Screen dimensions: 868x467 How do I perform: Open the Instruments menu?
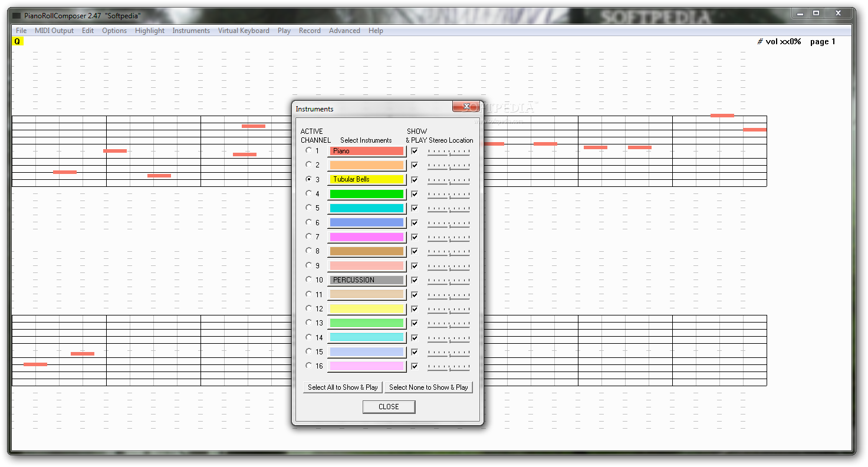click(191, 31)
